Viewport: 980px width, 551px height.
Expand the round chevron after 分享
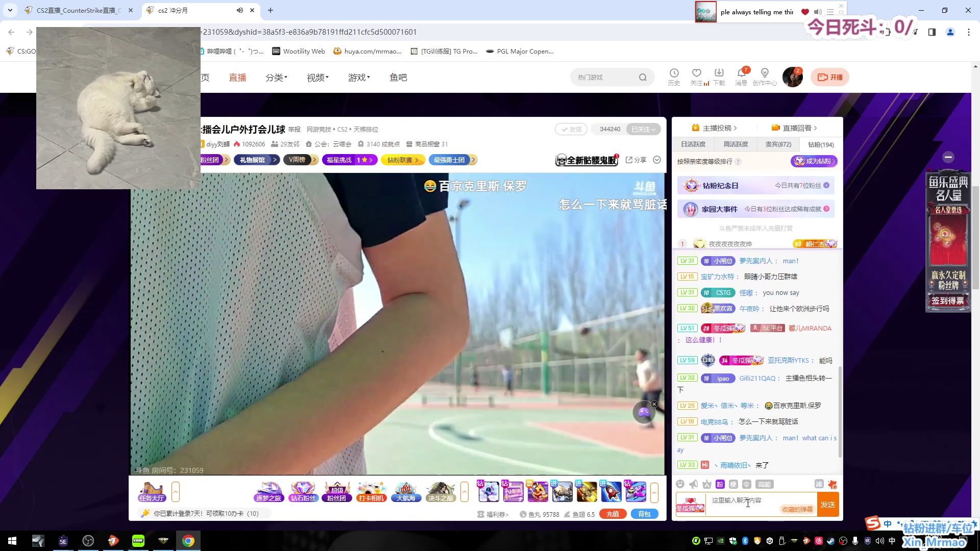pyautogui.click(x=657, y=160)
